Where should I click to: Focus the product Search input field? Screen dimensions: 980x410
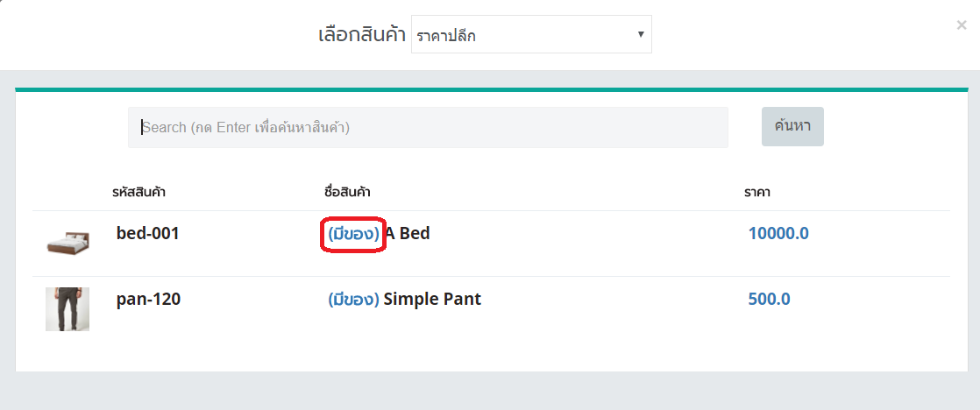pyautogui.click(x=428, y=127)
